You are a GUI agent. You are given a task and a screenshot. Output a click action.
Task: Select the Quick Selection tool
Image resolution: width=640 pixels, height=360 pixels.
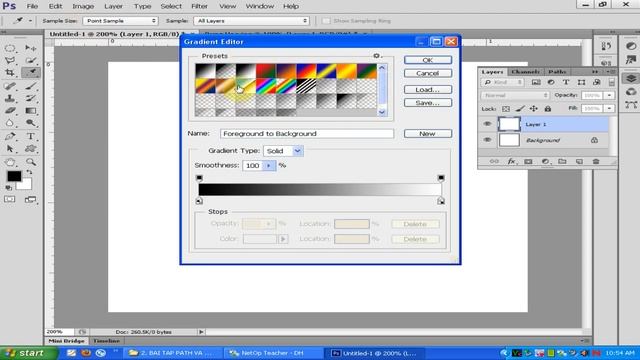[x=31, y=60]
